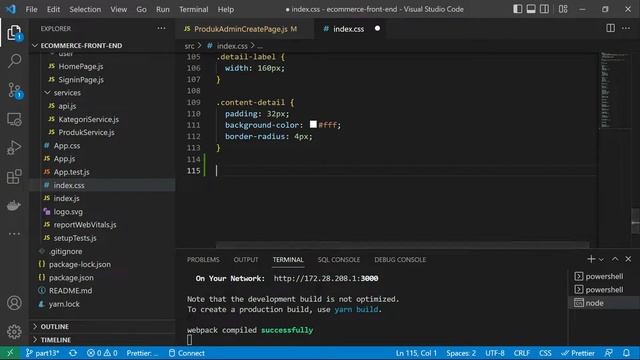Customize layout icon in title bar
The height and width of the screenshot is (360, 640).
click(x=563, y=9)
